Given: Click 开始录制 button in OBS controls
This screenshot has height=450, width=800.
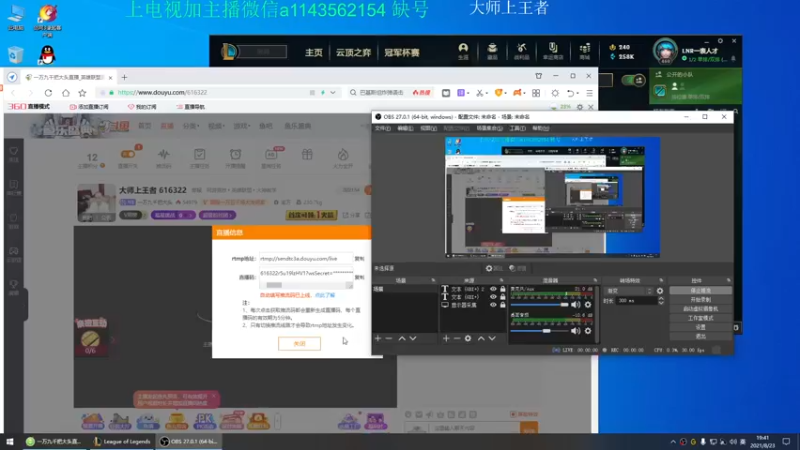Looking at the screenshot, I should coord(700,299).
